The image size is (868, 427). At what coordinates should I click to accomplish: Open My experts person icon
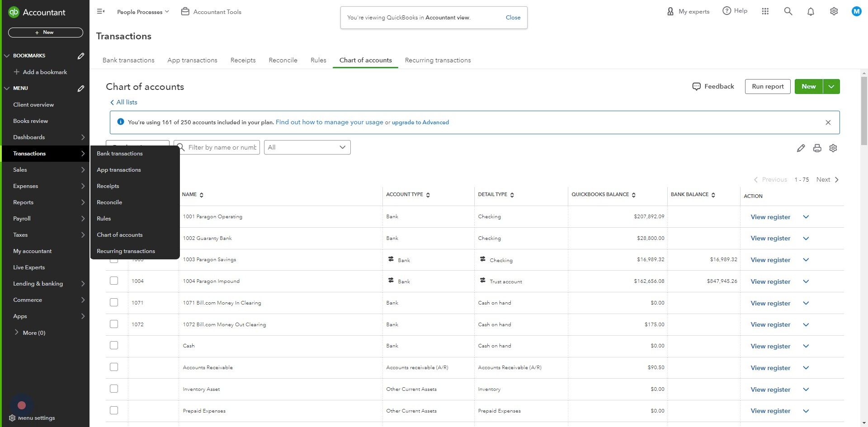670,11
